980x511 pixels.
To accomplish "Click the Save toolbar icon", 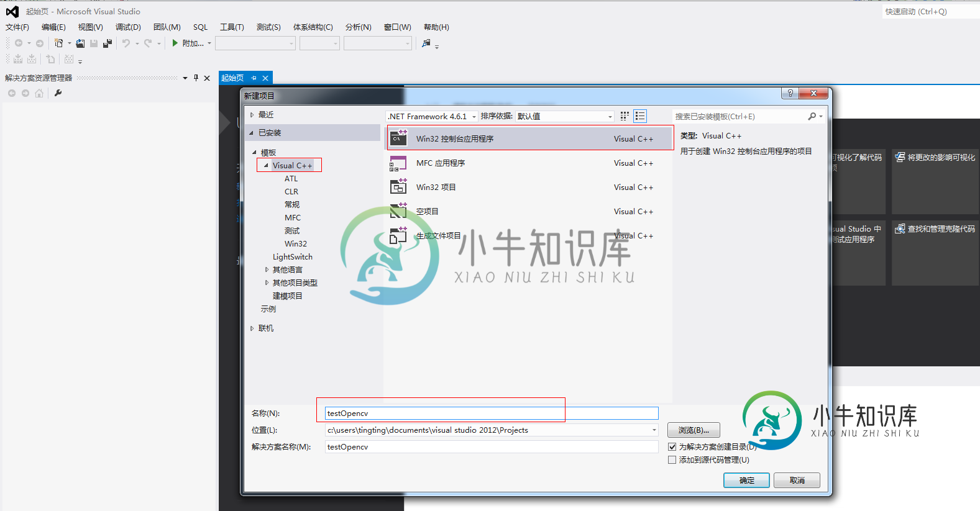I will tap(94, 43).
